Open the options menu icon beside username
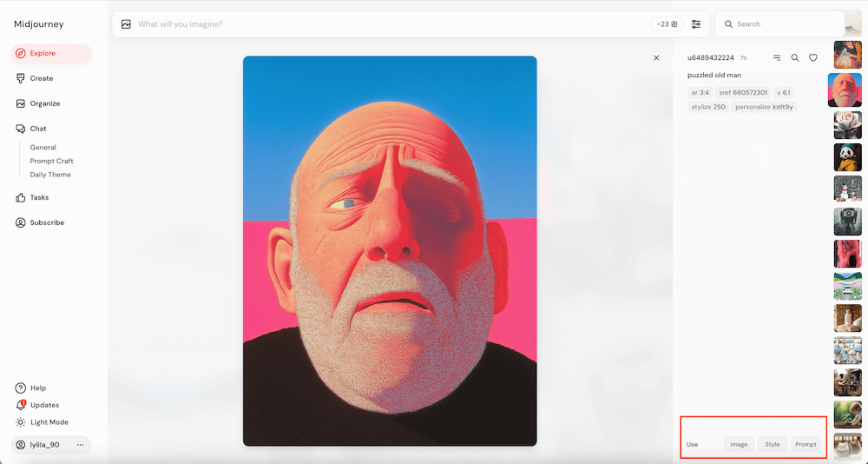This screenshot has height=464, width=868. 777,58
